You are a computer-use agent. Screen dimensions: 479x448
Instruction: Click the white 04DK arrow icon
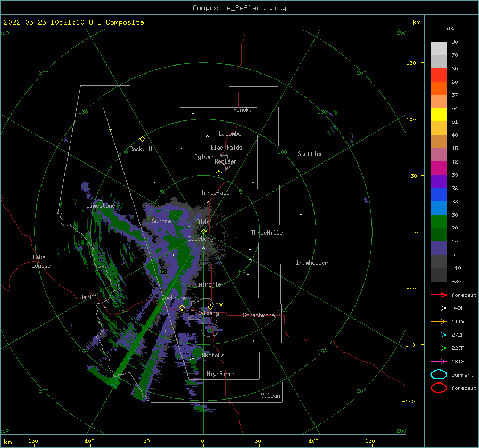[x=439, y=308]
